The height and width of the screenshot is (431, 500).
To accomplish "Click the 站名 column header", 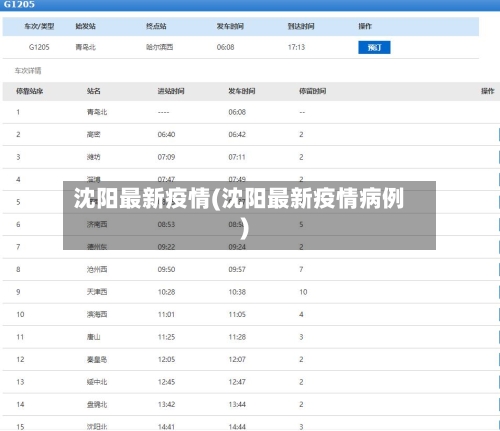I will point(93,91).
